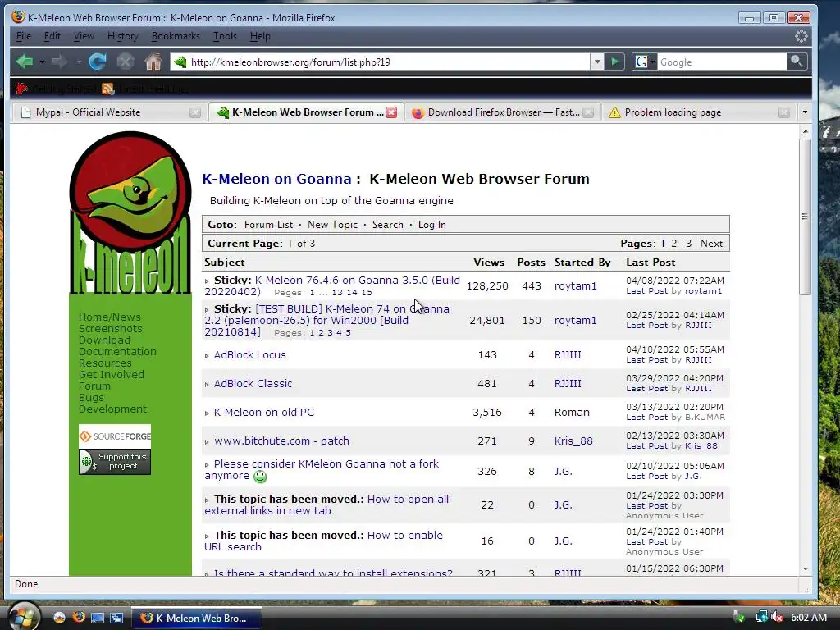Open the File menu
The width and height of the screenshot is (840, 630).
(x=24, y=36)
